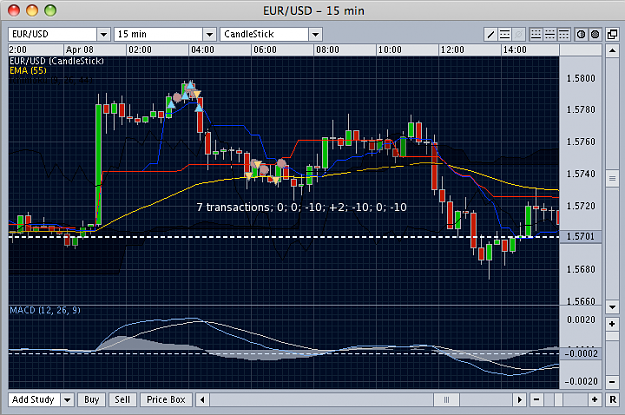The width and height of the screenshot is (625, 415).
Task: Click the -0.0020 MACD scale label
Action: coord(581,382)
